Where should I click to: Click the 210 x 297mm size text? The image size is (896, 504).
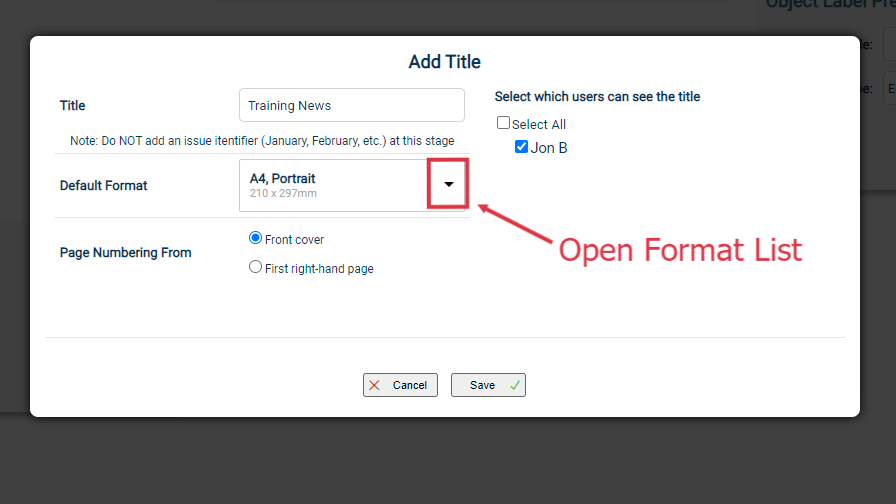point(283,193)
